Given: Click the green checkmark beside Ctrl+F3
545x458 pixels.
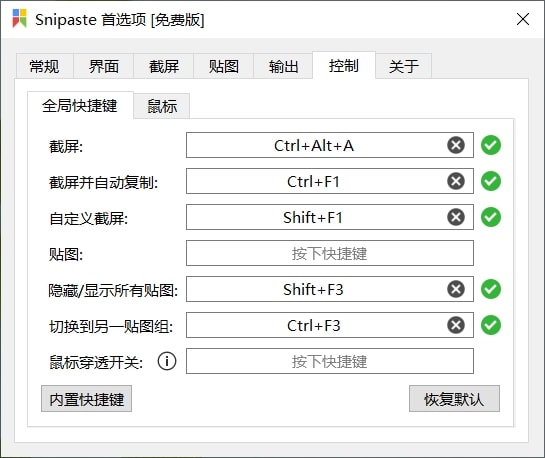Looking at the screenshot, I should click(491, 325).
